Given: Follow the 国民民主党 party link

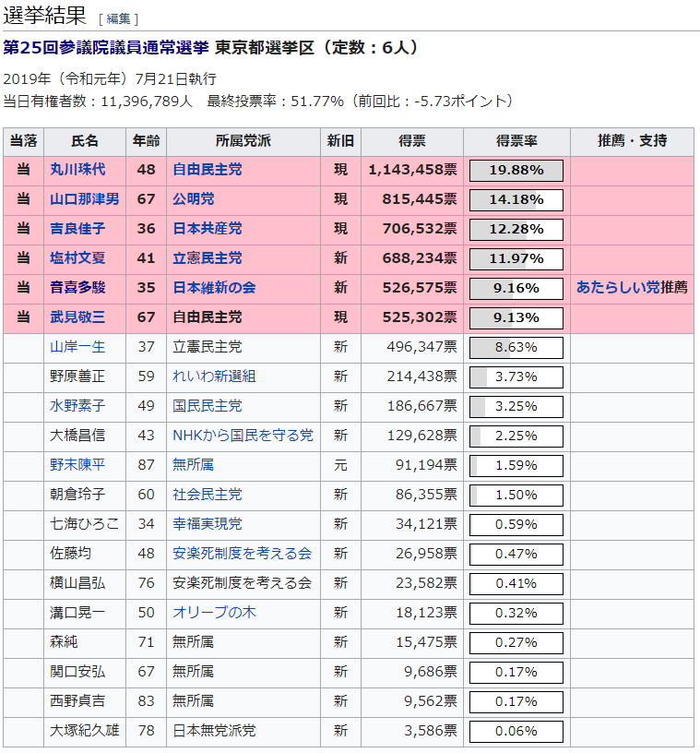Looking at the screenshot, I should pyautogui.click(x=208, y=406).
